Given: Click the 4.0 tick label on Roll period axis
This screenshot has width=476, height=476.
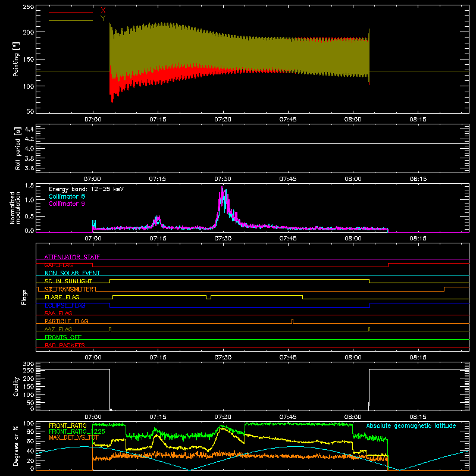Looking at the screenshot, I should pyautogui.click(x=29, y=149).
